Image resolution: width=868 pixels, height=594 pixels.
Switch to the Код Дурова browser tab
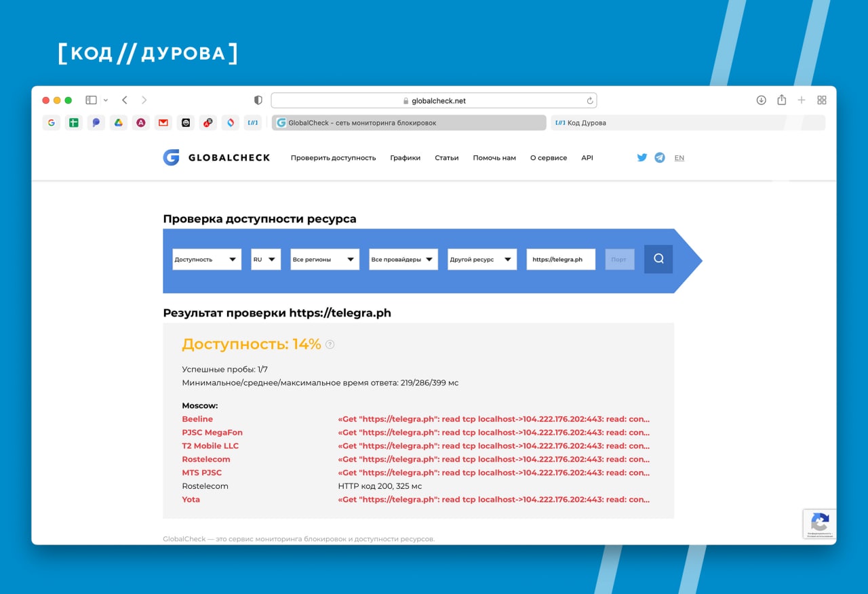tap(688, 123)
